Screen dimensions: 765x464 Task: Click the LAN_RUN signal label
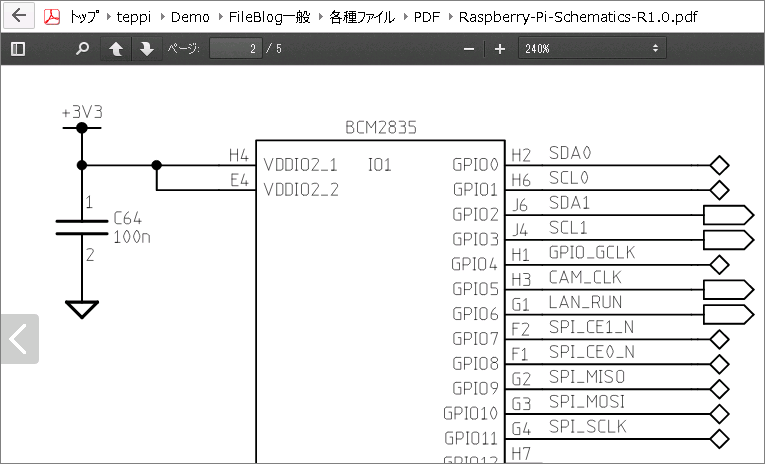pyautogui.click(x=585, y=302)
